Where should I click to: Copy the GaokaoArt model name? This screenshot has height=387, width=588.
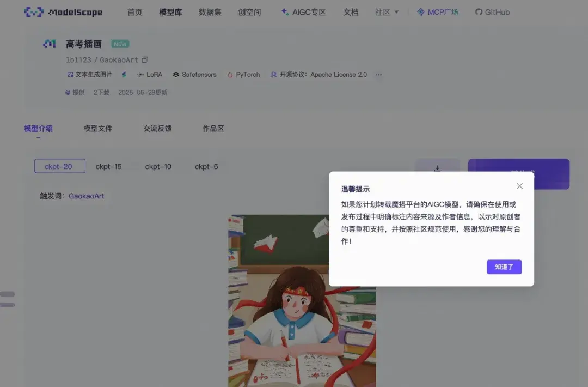(145, 59)
